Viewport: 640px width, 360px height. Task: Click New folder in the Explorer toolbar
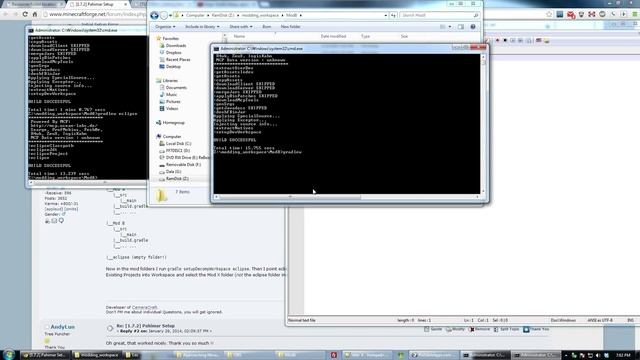pos(290,27)
